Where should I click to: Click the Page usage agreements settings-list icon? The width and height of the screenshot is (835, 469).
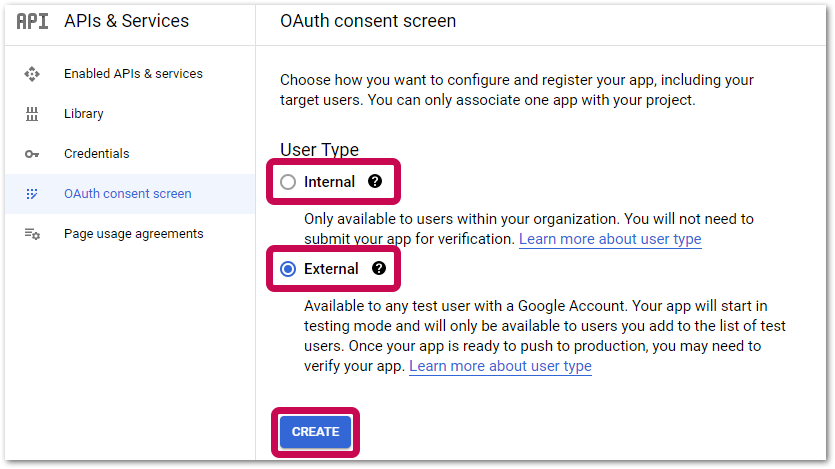click(32, 234)
